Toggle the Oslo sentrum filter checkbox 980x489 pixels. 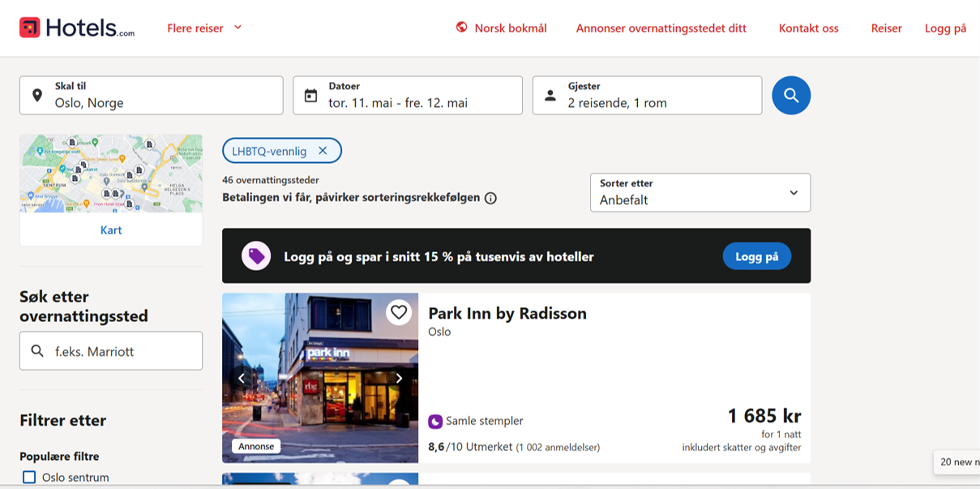[29, 478]
